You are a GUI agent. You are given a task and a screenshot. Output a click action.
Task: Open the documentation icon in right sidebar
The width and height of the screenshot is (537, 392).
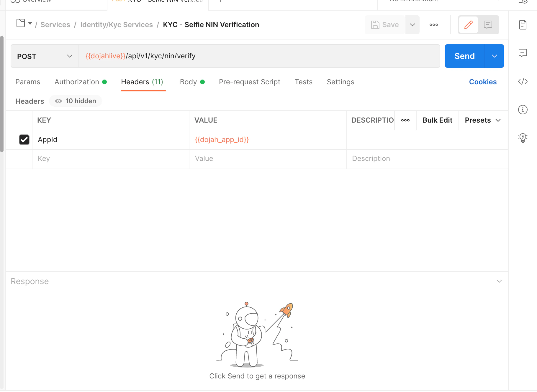[523, 25]
